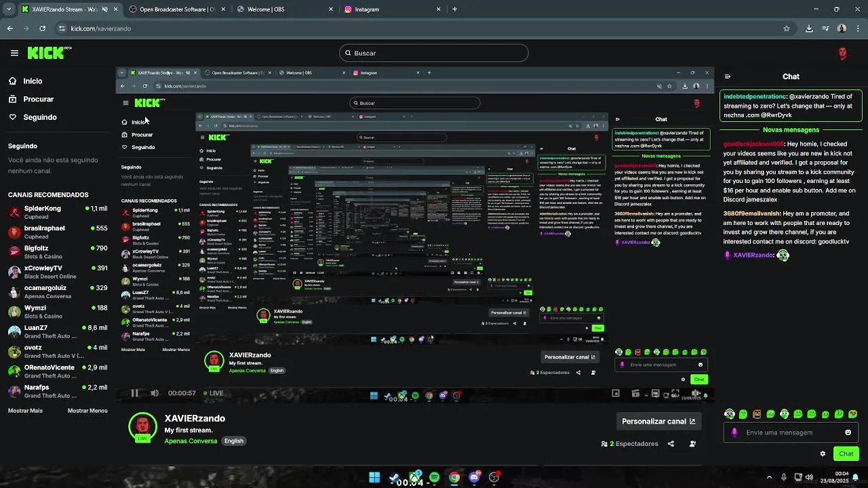Collapse chat panel using arrow icon
This screenshot has width=868, height=488.
click(x=728, y=77)
